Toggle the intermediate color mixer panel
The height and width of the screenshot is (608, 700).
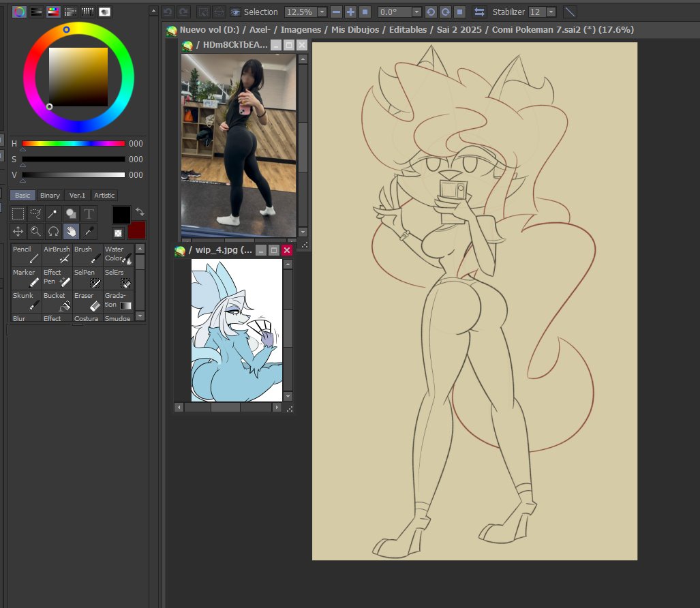pos(70,12)
